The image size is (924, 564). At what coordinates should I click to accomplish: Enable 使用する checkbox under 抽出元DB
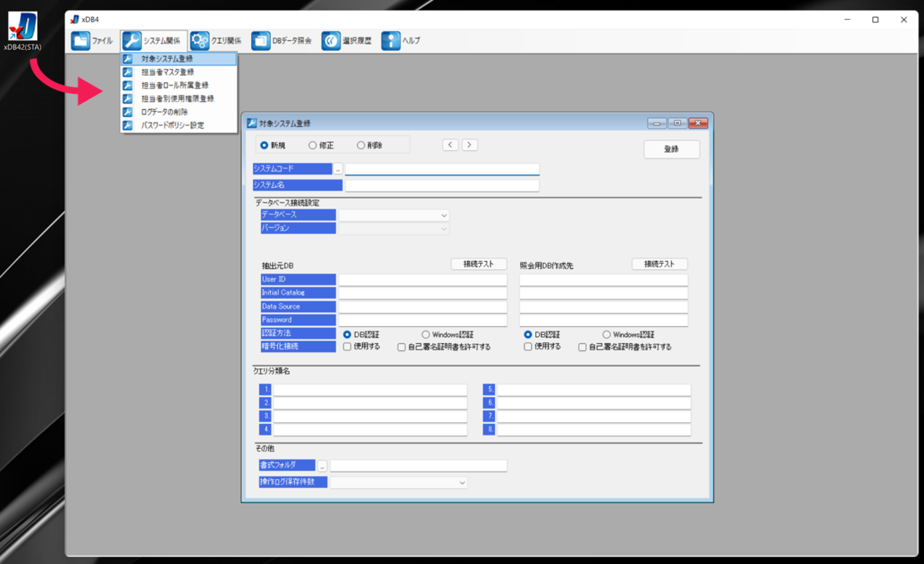347,347
